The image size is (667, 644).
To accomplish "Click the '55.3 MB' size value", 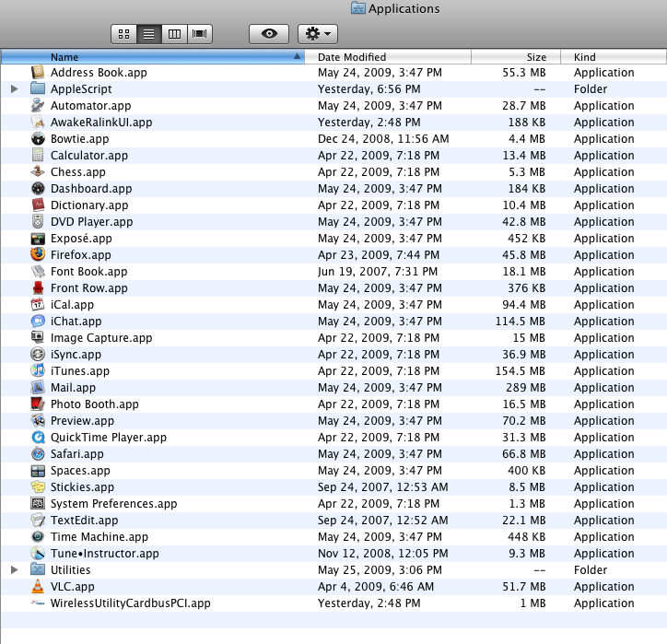I will point(524,73).
